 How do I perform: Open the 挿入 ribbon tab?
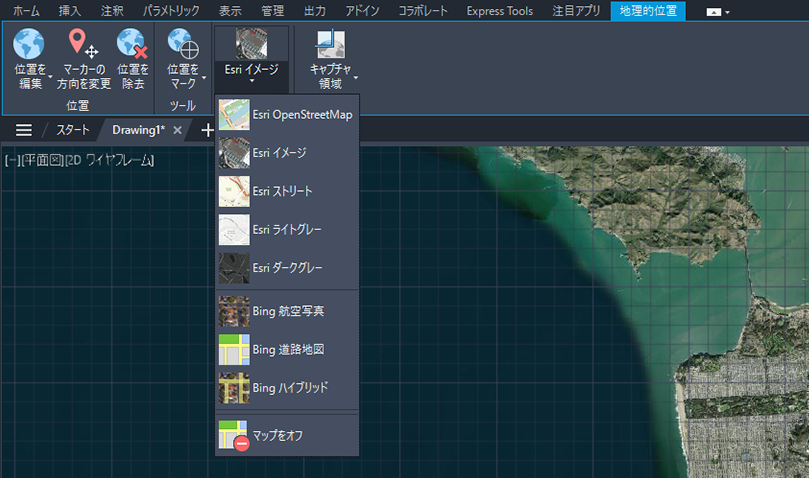tap(69, 11)
